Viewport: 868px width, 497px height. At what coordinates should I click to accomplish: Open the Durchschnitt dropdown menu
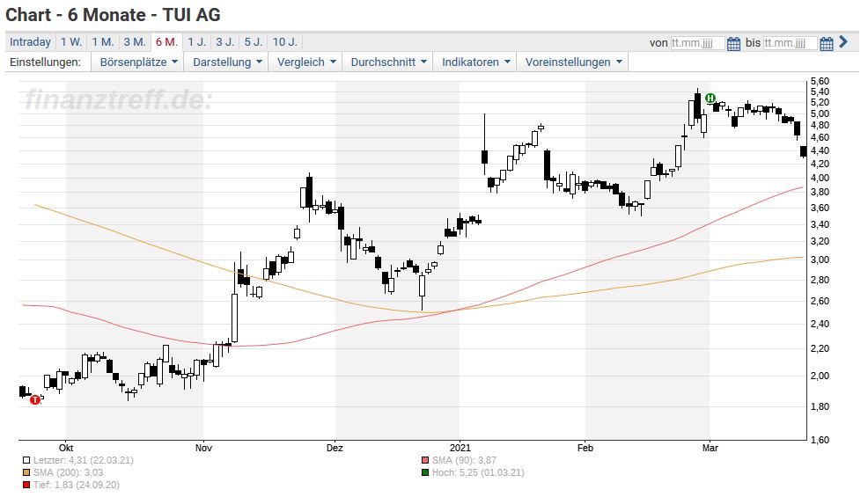coord(388,62)
